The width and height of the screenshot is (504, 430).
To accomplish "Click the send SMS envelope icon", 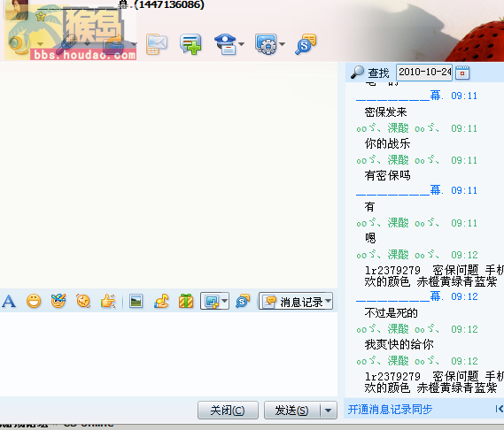I will 157,44.
